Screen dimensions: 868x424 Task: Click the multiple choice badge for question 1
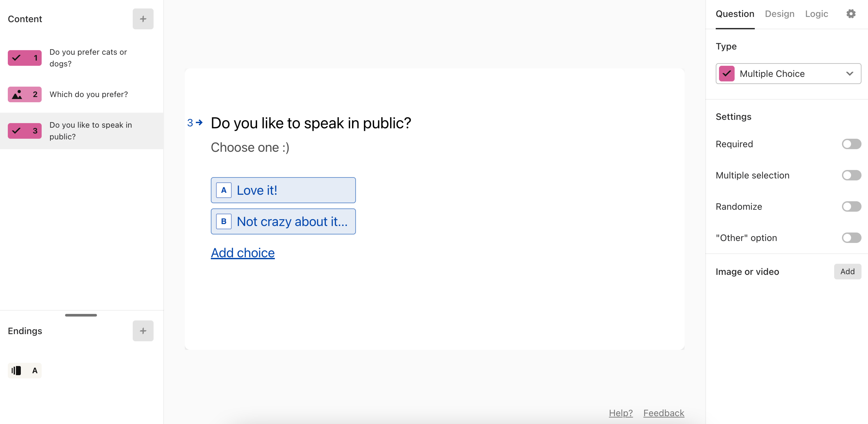click(x=25, y=58)
